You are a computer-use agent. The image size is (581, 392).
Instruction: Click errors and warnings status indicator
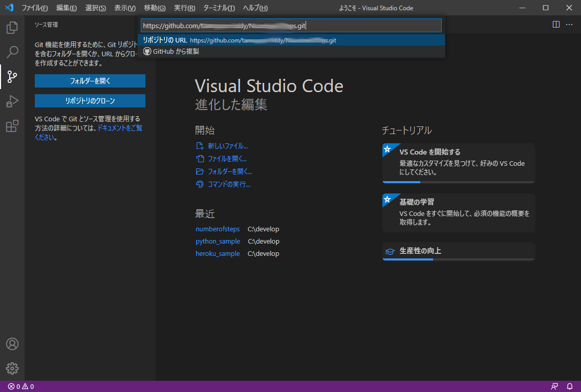[x=21, y=386]
